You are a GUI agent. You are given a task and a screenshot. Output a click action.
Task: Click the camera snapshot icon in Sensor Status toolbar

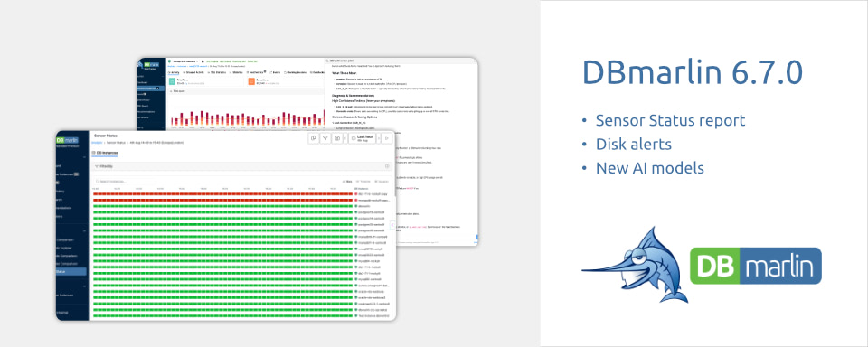pyautogui.click(x=337, y=138)
